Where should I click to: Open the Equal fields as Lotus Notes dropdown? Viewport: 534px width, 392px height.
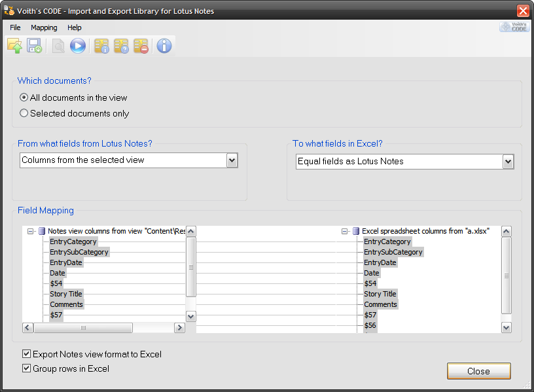(x=508, y=162)
